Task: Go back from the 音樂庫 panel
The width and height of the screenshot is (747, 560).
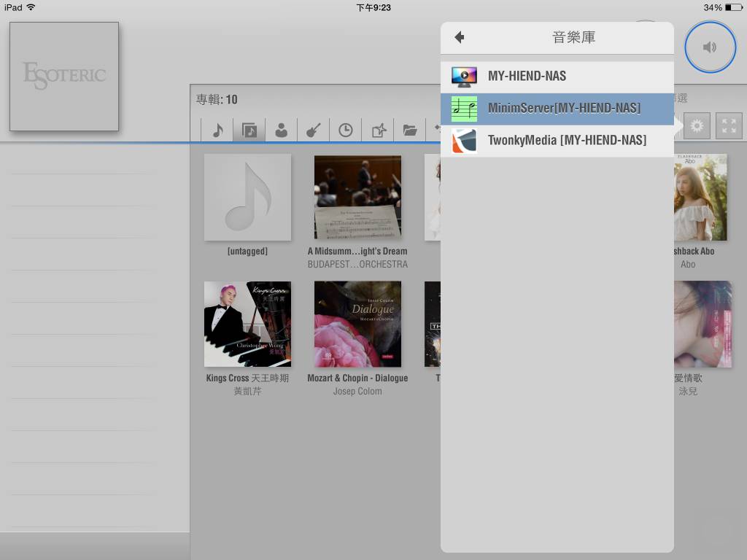Action: 460,36
